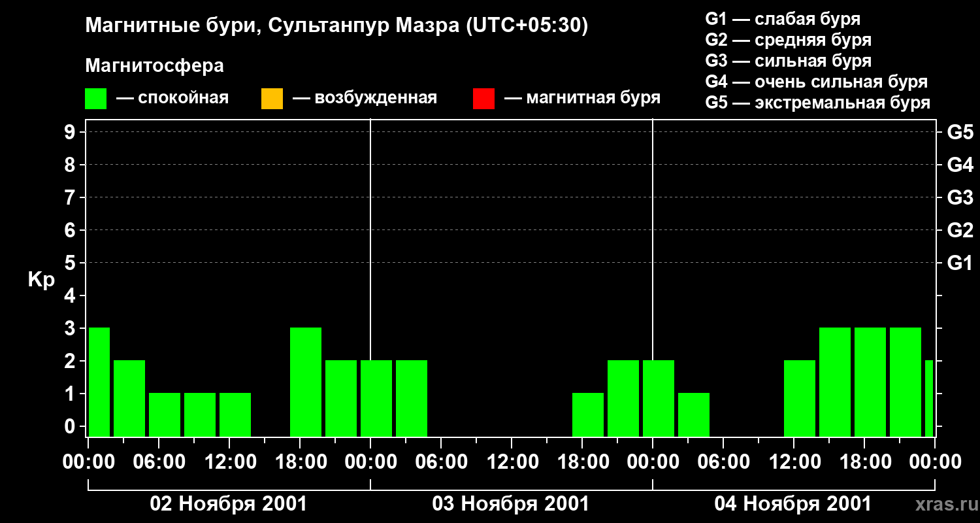Click the Kp 2 bar near 03:00 on 02 Ноября
Viewport: 980px width, 523px height.
pos(129,398)
